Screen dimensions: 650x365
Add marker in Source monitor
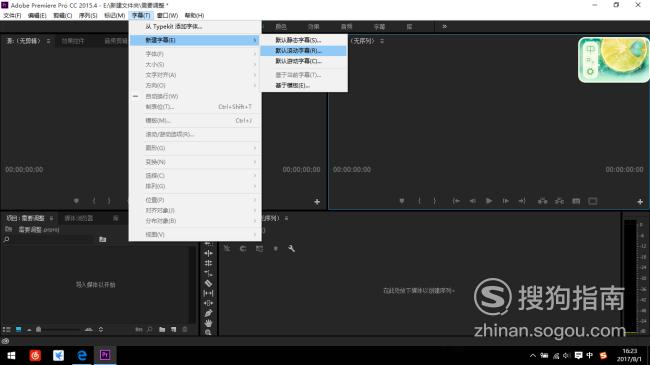click(x=76, y=201)
